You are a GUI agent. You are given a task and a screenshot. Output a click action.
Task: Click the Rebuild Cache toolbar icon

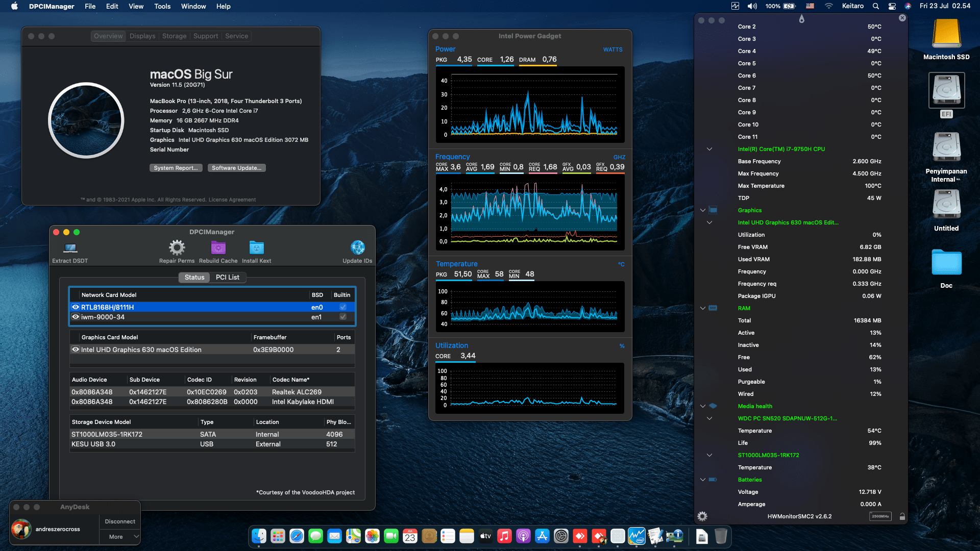point(218,248)
